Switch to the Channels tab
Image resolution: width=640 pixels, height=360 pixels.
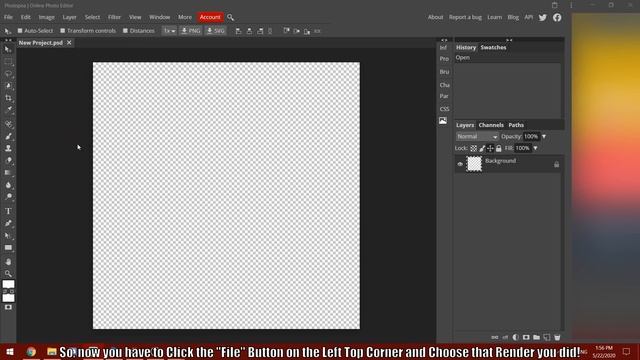click(491, 125)
